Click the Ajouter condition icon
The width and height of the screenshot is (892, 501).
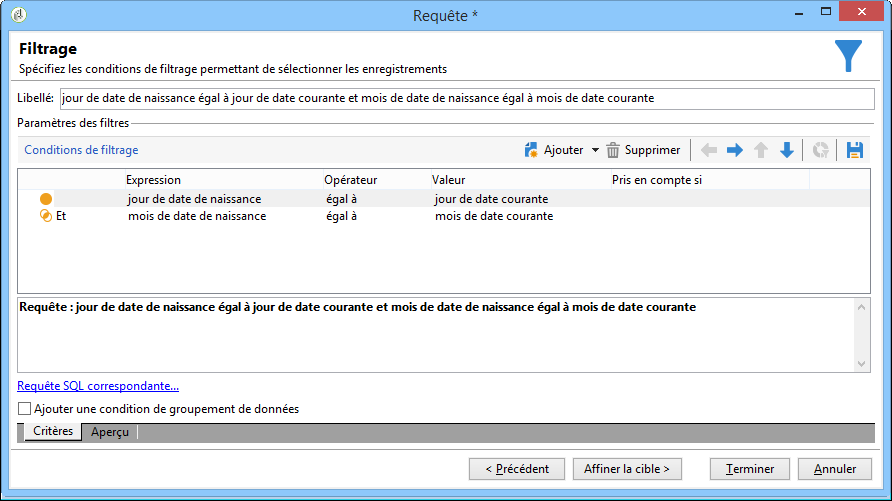point(531,150)
